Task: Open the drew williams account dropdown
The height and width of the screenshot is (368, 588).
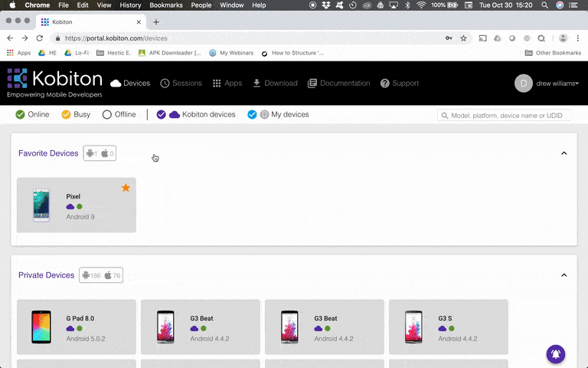Action: coord(557,83)
